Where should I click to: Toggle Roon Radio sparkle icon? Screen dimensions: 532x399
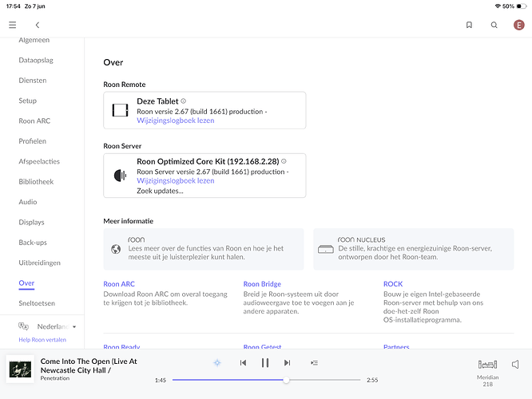point(217,363)
